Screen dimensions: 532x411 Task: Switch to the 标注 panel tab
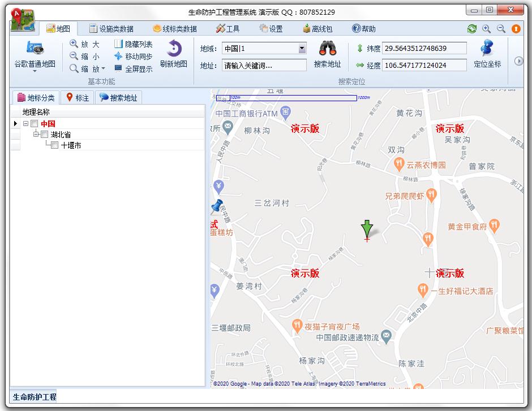tap(78, 98)
